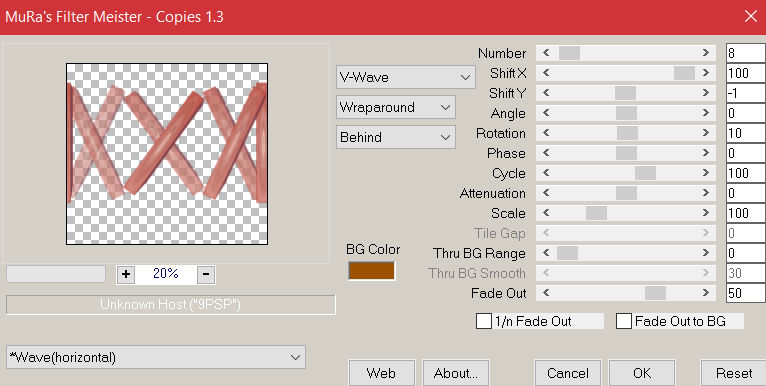This screenshot has height=386, width=766.
Task: Open the Wraparound dropdown
Action: click(396, 107)
